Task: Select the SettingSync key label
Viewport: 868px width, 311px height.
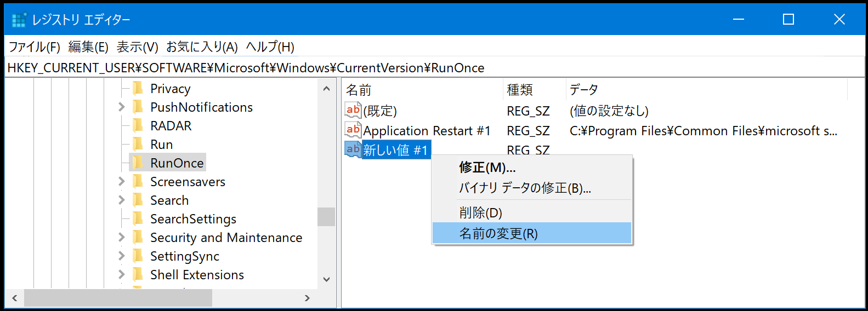Action: [x=185, y=256]
